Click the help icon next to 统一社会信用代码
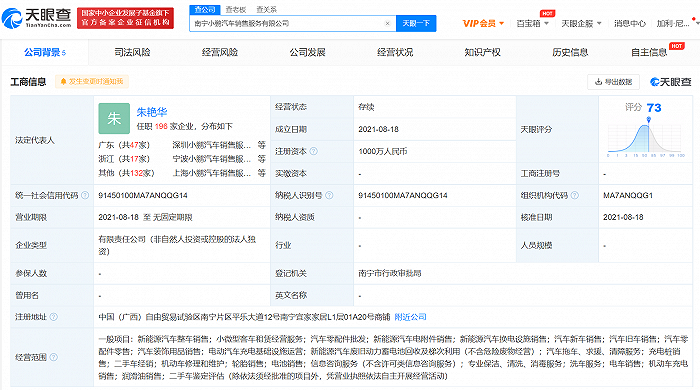The height and width of the screenshot is (390, 700). tap(85, 195)
